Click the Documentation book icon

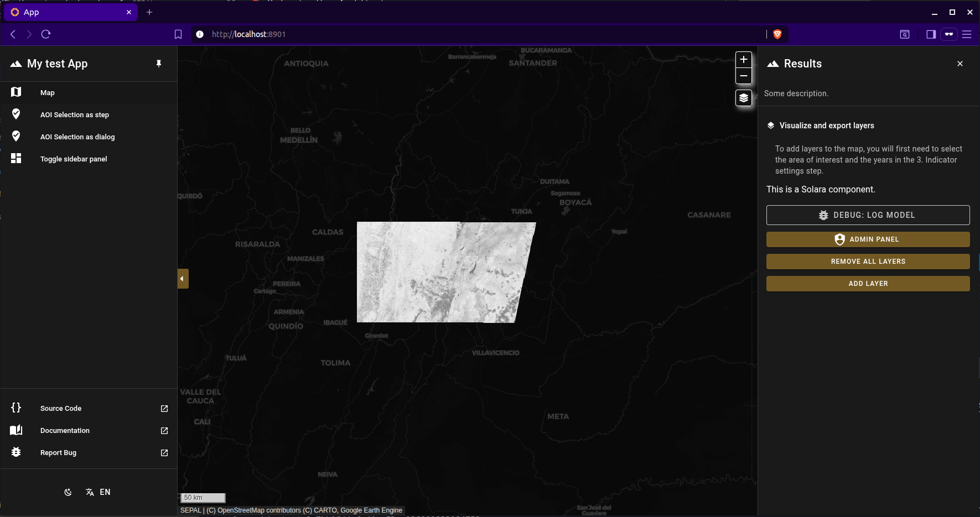click(16, 430)
